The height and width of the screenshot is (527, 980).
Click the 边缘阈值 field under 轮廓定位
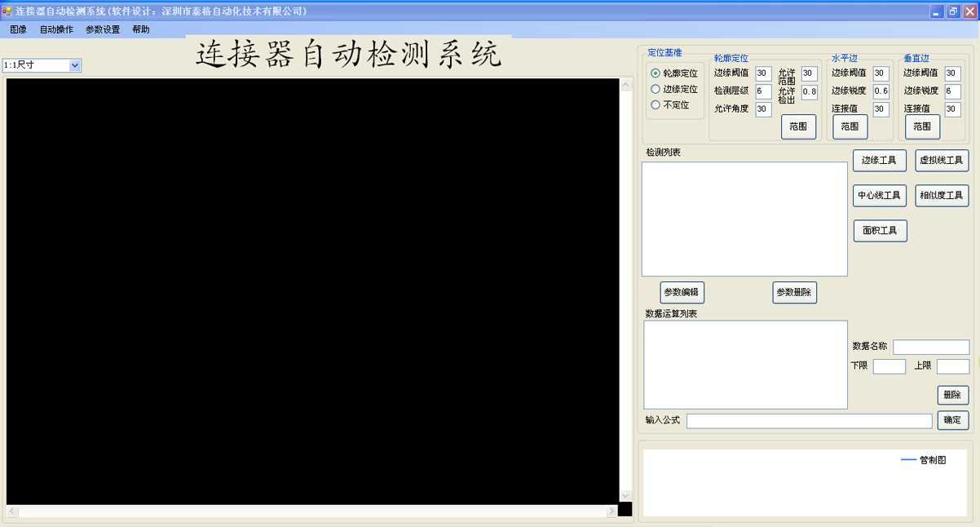click(763, 74)
